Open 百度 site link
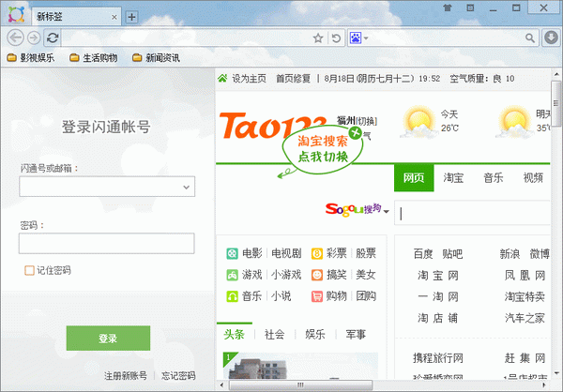Screen dimensions: 563x392 (423, 254)
